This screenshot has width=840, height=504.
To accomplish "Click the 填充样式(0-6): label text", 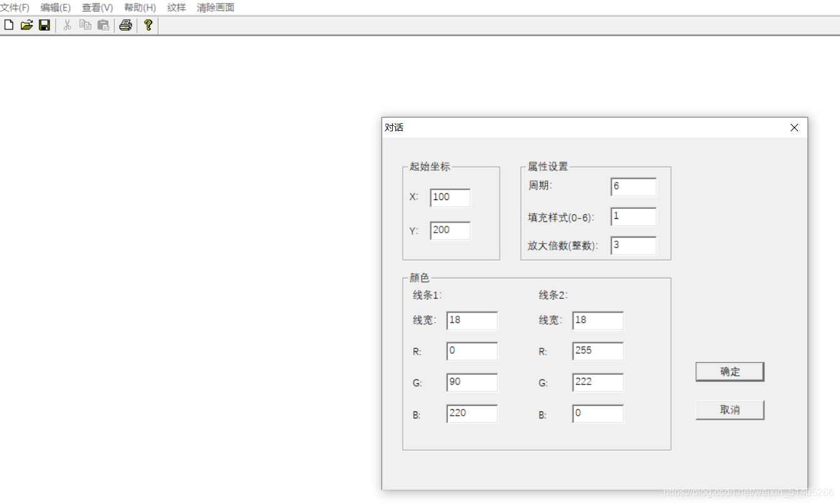I will click(x=561, y=218).
